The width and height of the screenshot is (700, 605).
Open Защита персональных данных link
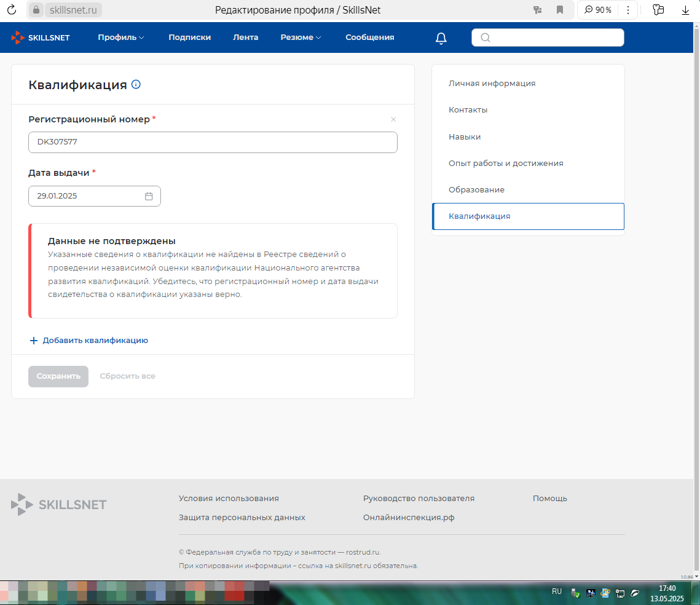pos(242,518)
